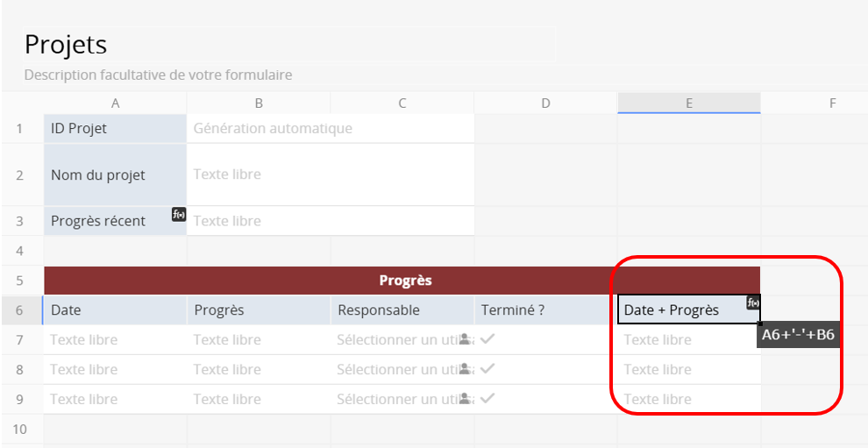The width and height of the screenshot is (868, 448).
Task: Click the Génération automatique cell
Action: pyautogui.click(x=330, y=129)
